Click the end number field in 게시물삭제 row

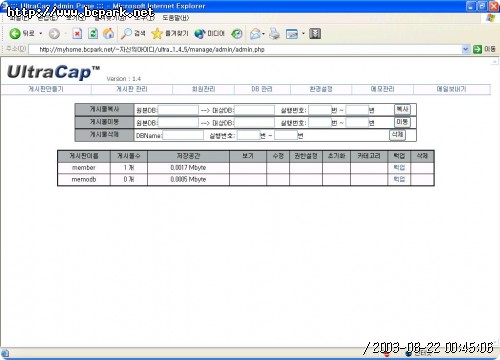[286, 135]
